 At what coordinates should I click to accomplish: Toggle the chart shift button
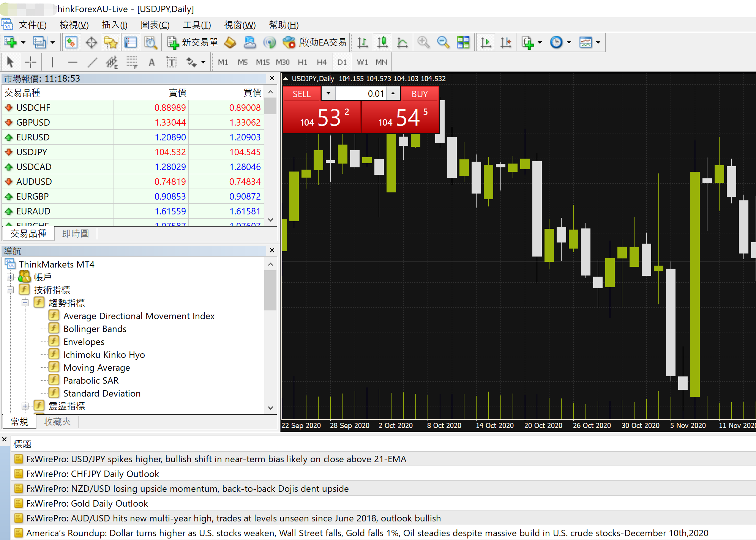tap(505, 43)
